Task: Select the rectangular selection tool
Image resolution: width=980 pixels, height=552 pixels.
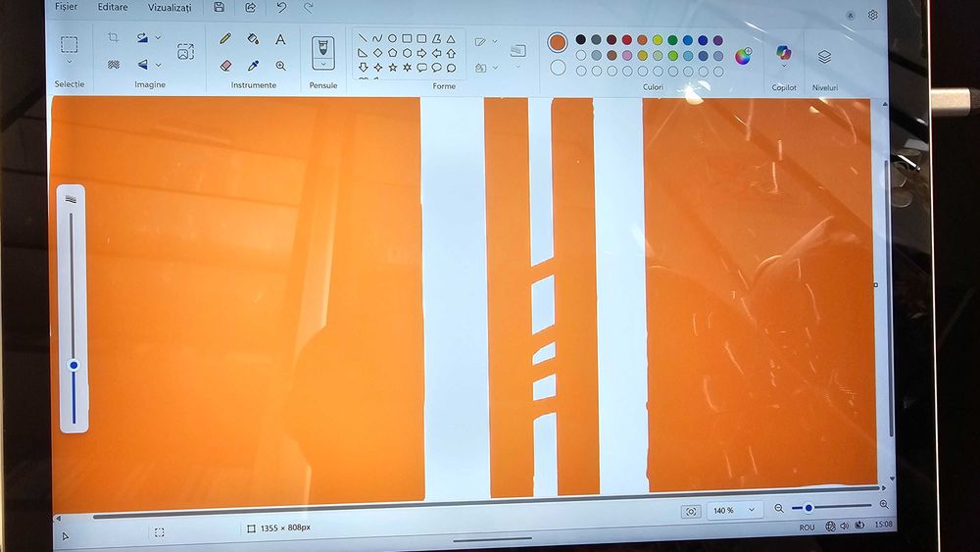Action: [69, 44]
